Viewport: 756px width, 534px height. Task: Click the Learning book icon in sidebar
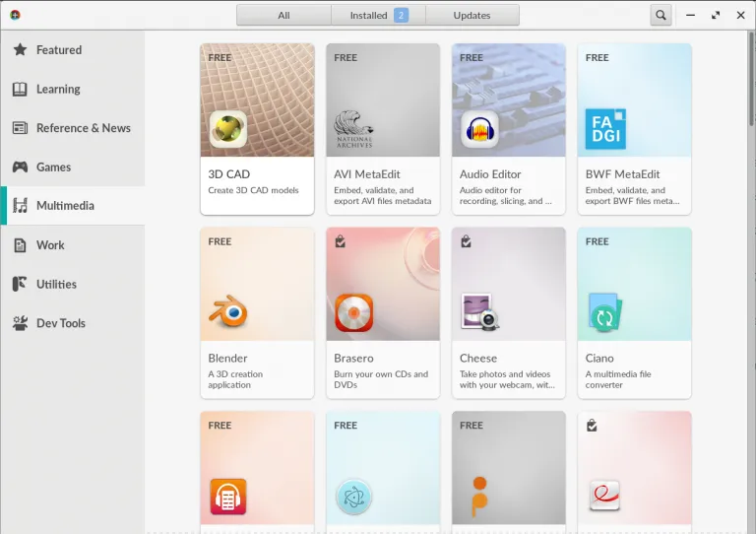(20, 89)
